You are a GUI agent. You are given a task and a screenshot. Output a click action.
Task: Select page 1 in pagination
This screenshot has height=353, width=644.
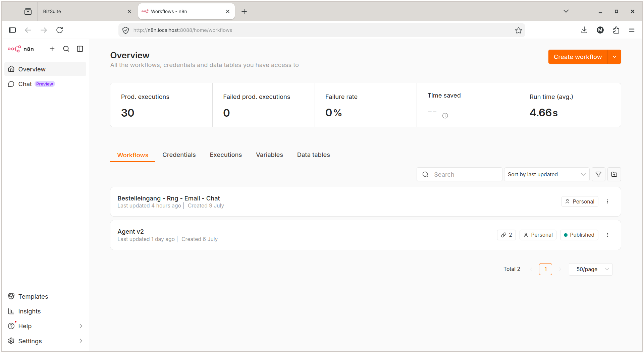coord(545,269)
